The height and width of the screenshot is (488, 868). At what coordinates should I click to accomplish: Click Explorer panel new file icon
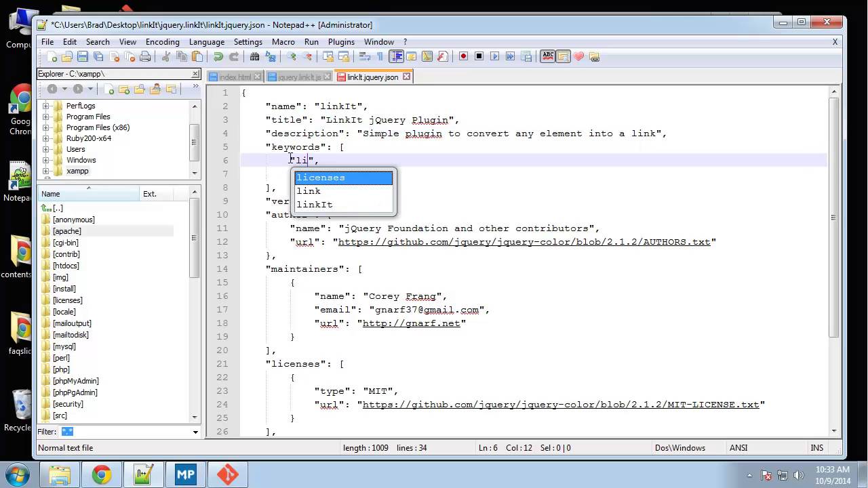pyautogui.click(x=108, y=89)
